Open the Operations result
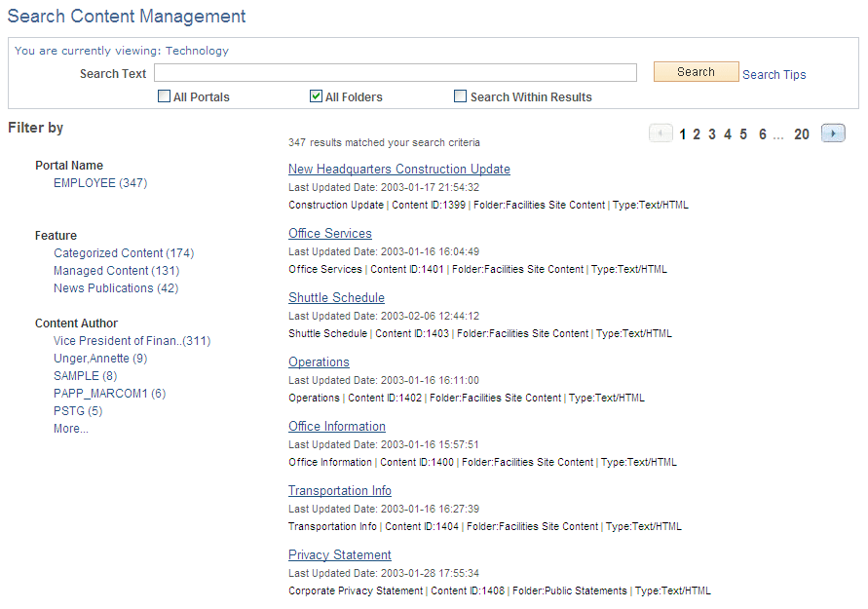 pyautogui.click(x=319, y=362)
